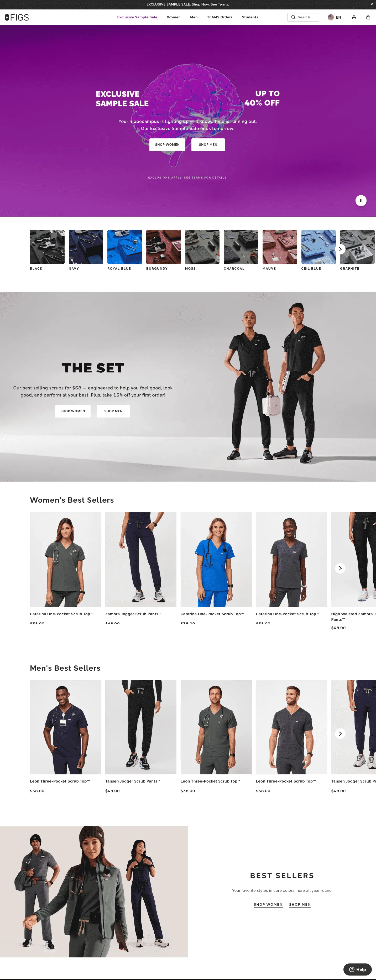Image resolution: width=376 pixels, height=980 pixels.
Task: Click the FIGS logo
Action: click(17, 17)
